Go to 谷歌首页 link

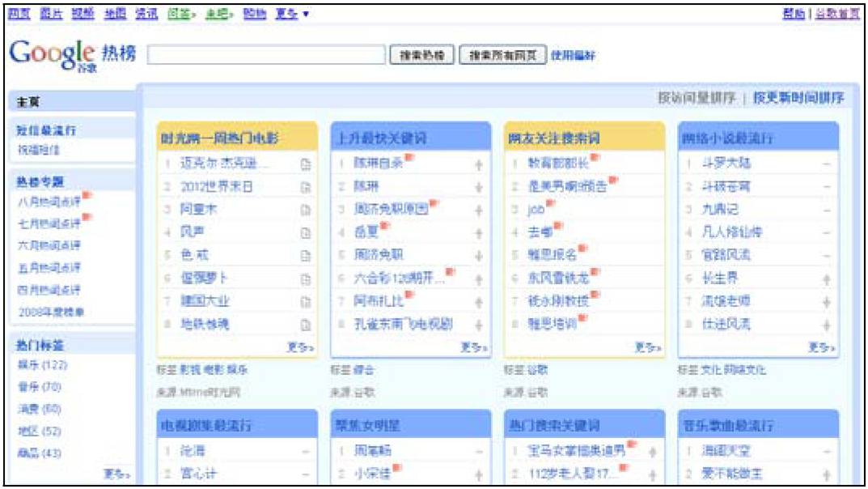point(837,13)
